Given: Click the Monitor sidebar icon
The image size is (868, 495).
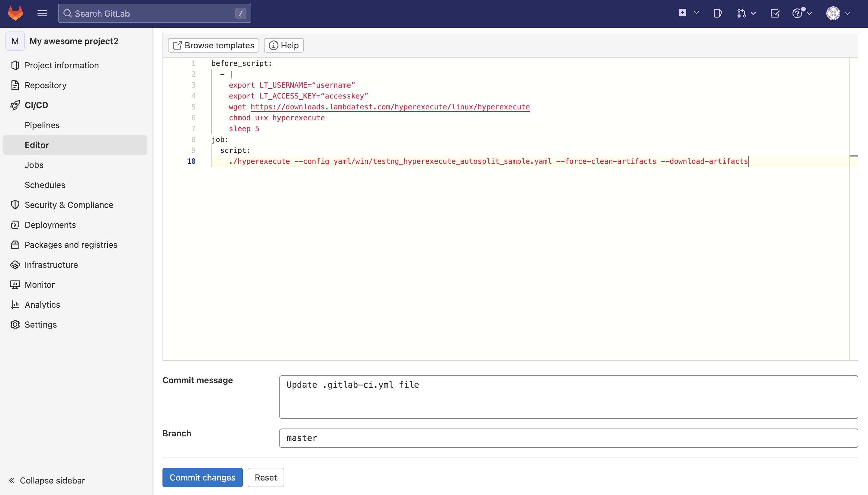Looking at the screenshot, I should [15, 285].
